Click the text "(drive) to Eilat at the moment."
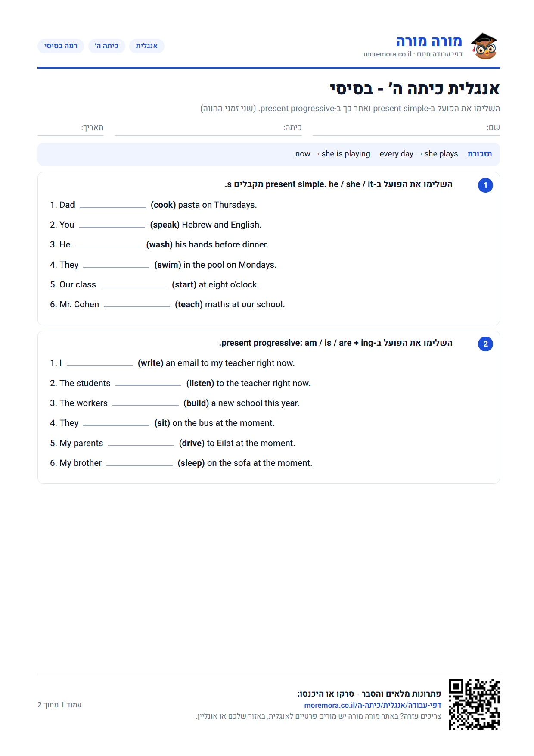 (x=237, y=444)
